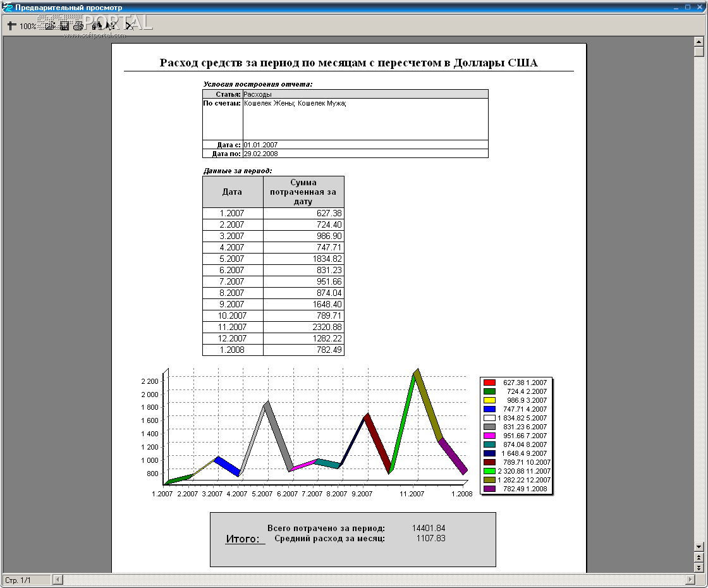This screenshot has width=708, height=588.
Task: Click the amount cell '782.49'
Action: click(x=303, y=350)
